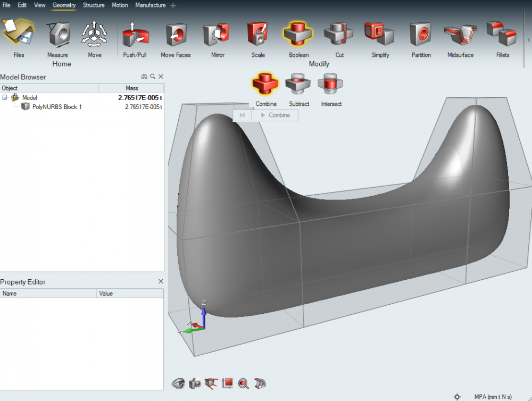Click the Value column header in Property Editor

coord(130,294)
